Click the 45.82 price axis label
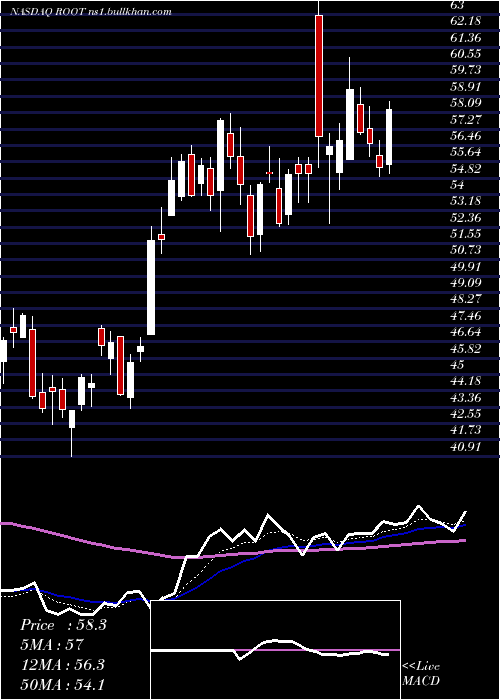500x700 pixels. tap(466, 349)
